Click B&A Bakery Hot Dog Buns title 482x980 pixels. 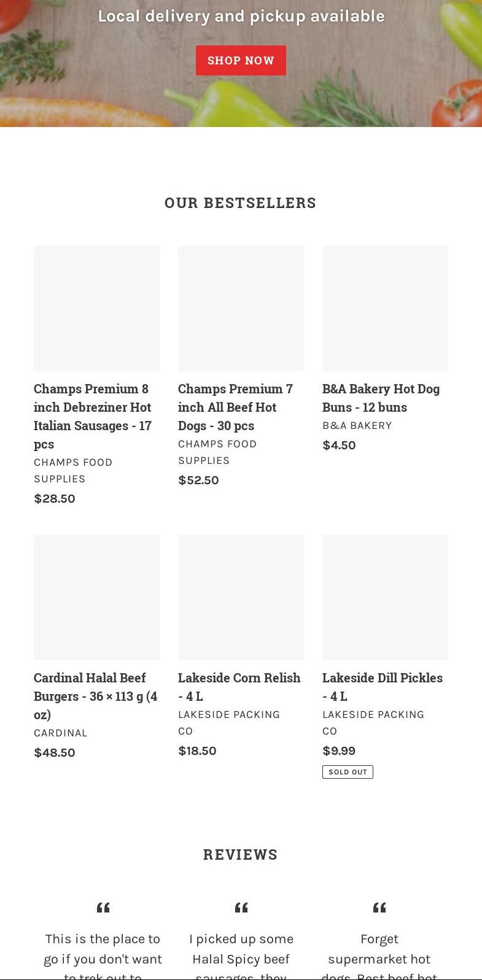pyautogui.click(x=381, y=398)
